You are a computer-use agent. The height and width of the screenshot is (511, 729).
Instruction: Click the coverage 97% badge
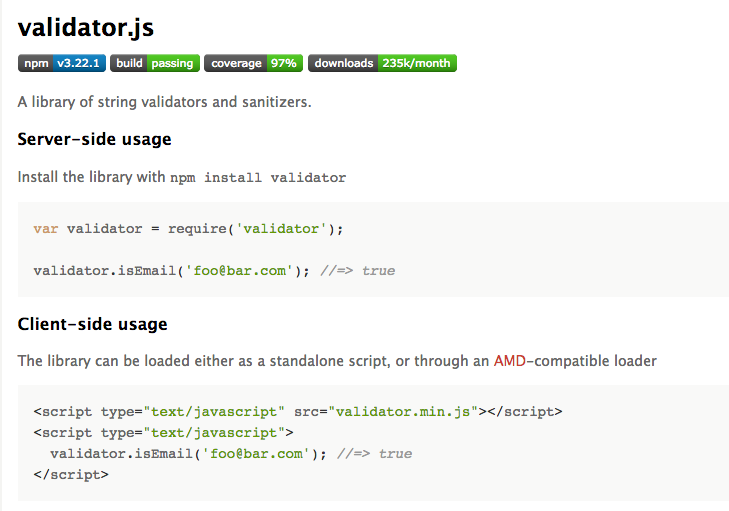(254, 63)
